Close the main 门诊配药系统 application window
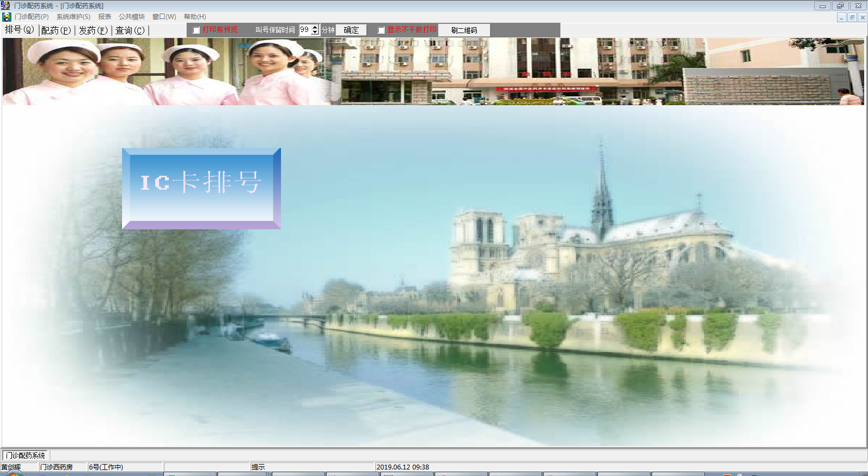The image size is (868, 476). [858, 6]
